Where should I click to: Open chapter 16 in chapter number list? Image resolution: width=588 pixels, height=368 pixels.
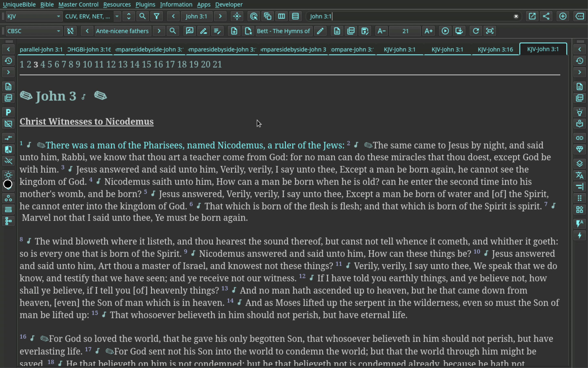pos(158,64)
